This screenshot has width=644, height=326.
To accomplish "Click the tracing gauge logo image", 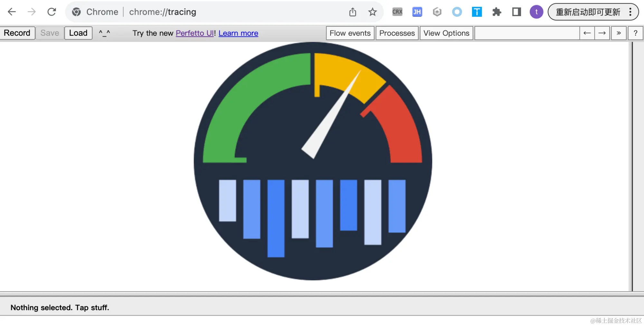I will [313, 161].
